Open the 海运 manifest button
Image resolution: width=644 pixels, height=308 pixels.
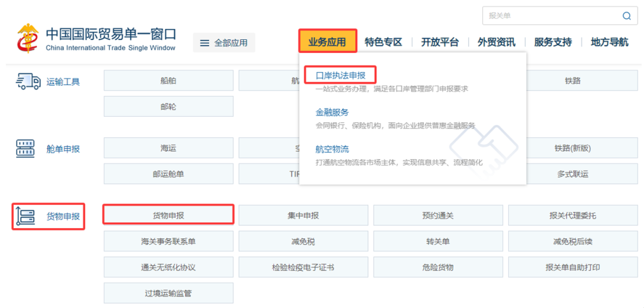(x=168, y=148)
